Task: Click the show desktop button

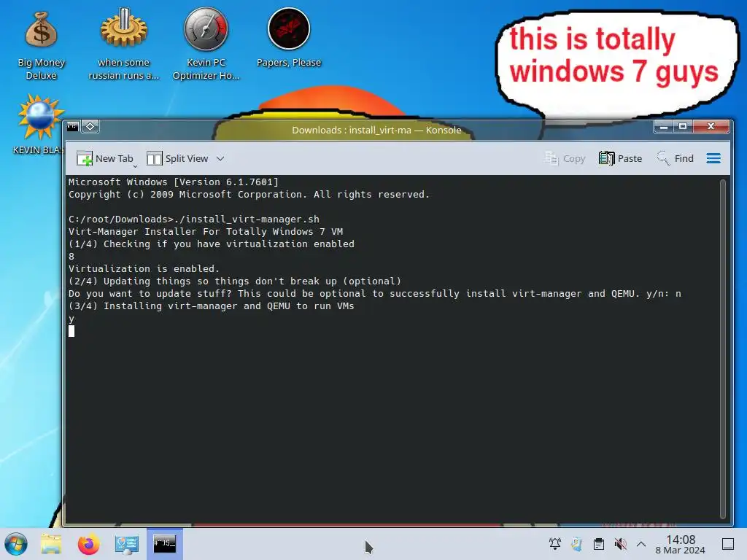Action: [728, 544]
